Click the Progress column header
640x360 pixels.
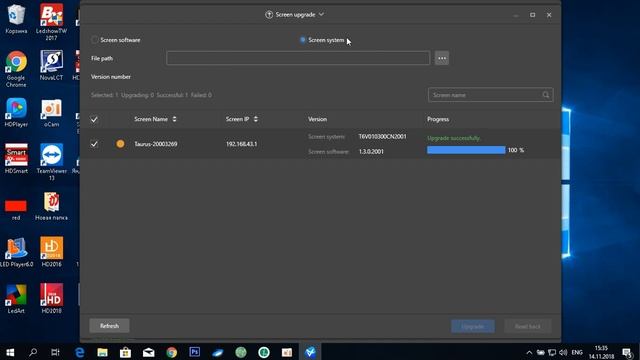tap(438, 119)
